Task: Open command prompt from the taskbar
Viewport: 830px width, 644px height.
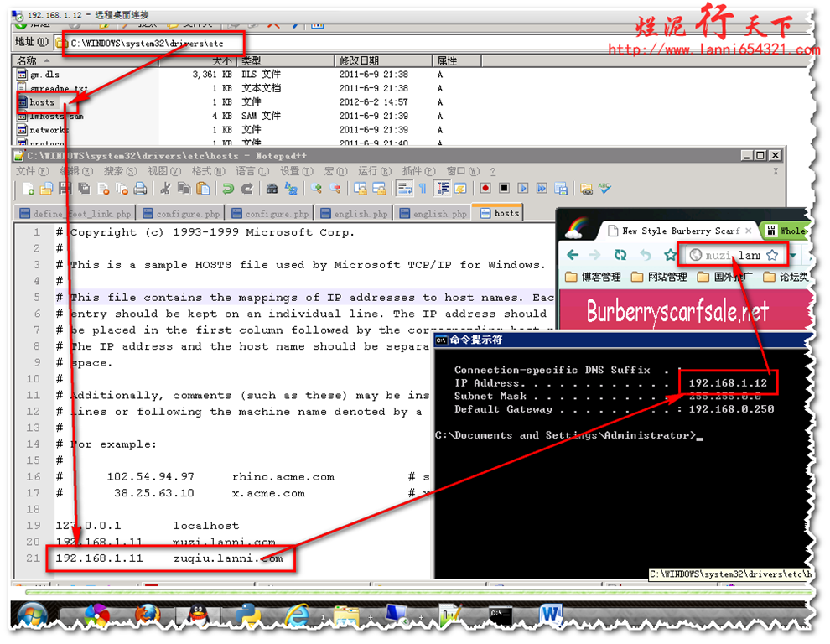Action: click(x=500, y=615)
